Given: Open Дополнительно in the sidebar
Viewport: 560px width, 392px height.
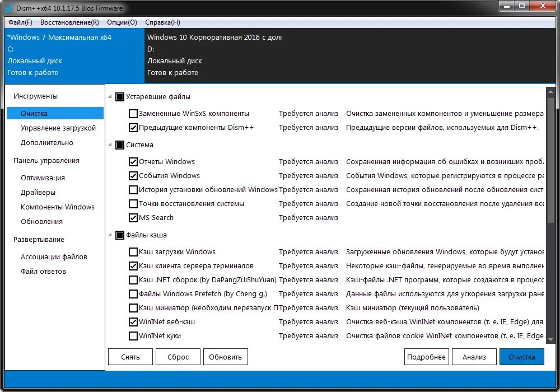Looking at the screenshot, I should tap(47, 142).
